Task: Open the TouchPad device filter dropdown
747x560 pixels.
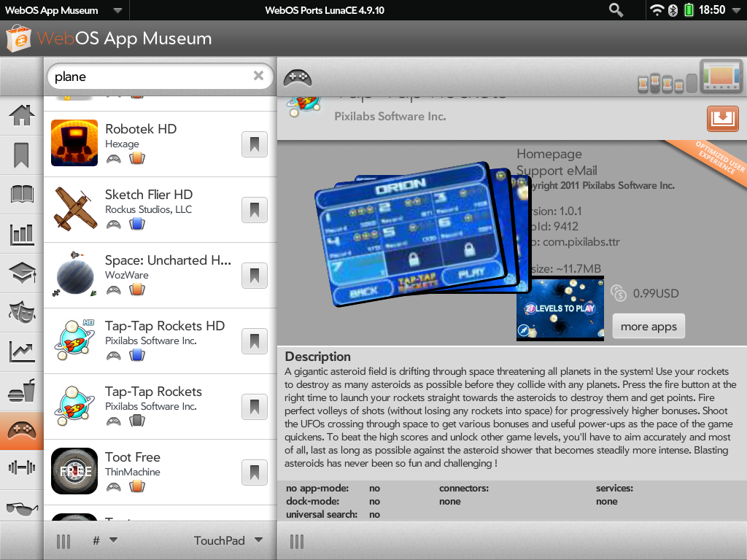Action: 228,540
